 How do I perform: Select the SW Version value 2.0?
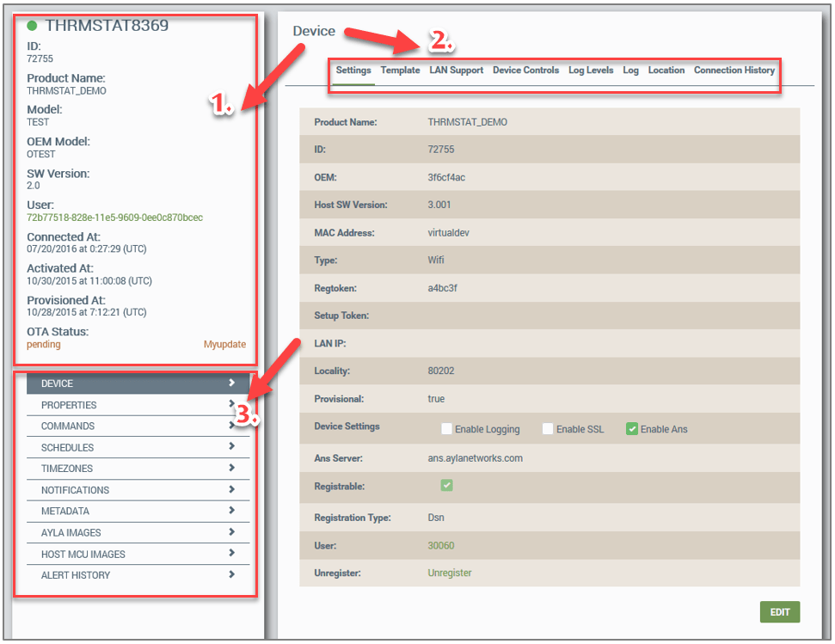click(x=33, y=186)
